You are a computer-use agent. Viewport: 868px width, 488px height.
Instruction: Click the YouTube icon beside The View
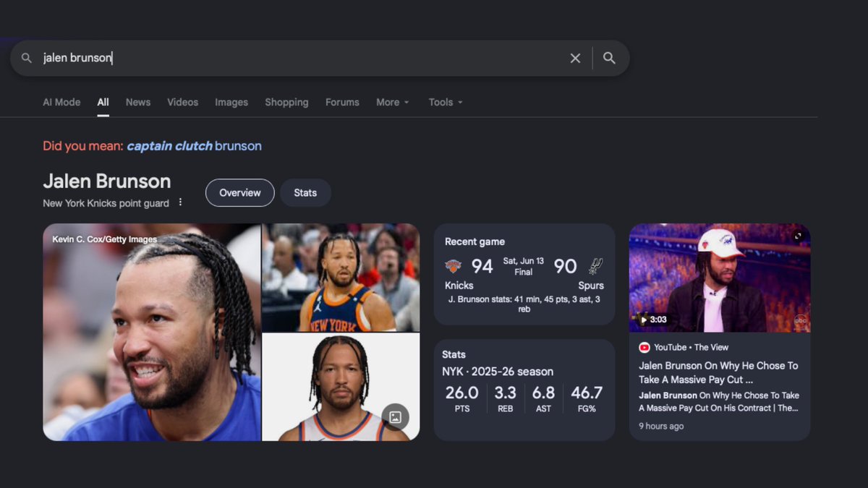(644, 347)
